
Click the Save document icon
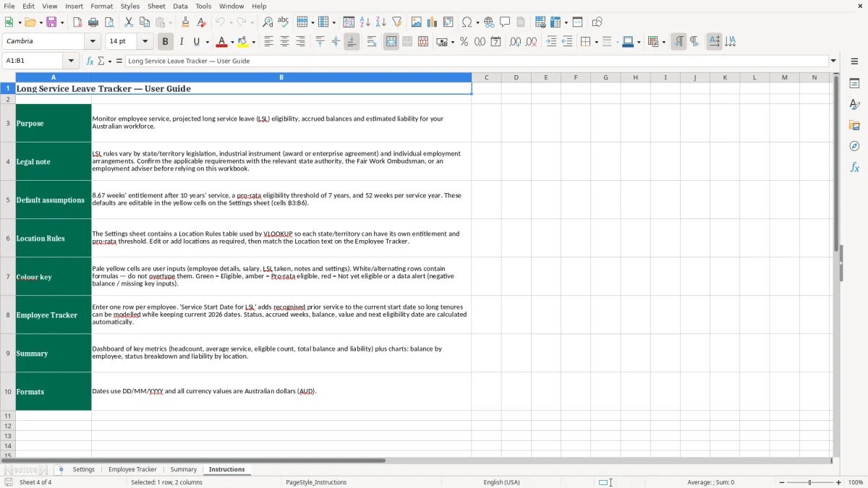51,22
